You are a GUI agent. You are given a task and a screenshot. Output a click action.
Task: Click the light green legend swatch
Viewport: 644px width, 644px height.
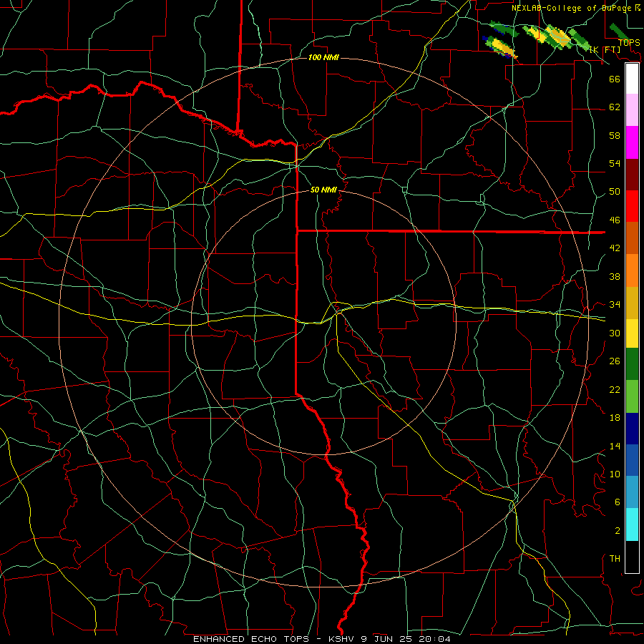(632, 396)
